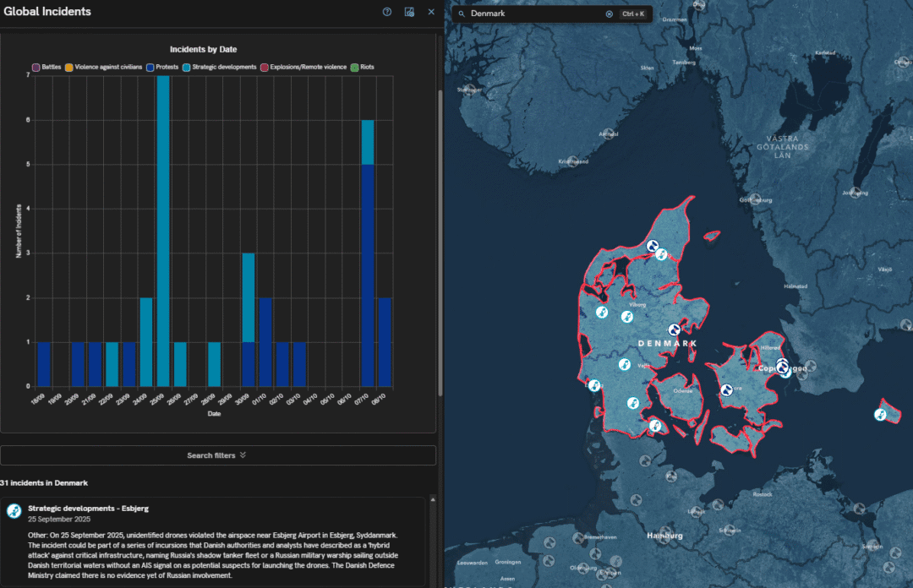Open the help icon in Global Incidents panel
This screenshot has height=588, width=913.
[x=387, y=12]
